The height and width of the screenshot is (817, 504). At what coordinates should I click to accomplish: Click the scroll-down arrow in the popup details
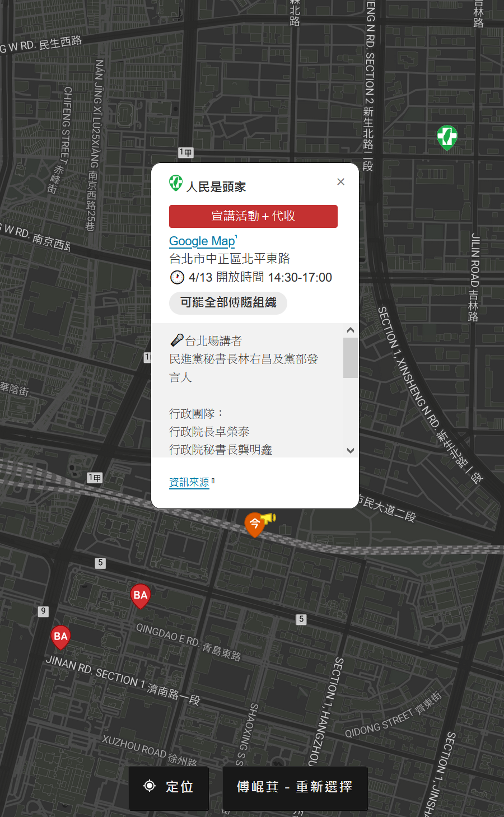[x=351, y=450]
